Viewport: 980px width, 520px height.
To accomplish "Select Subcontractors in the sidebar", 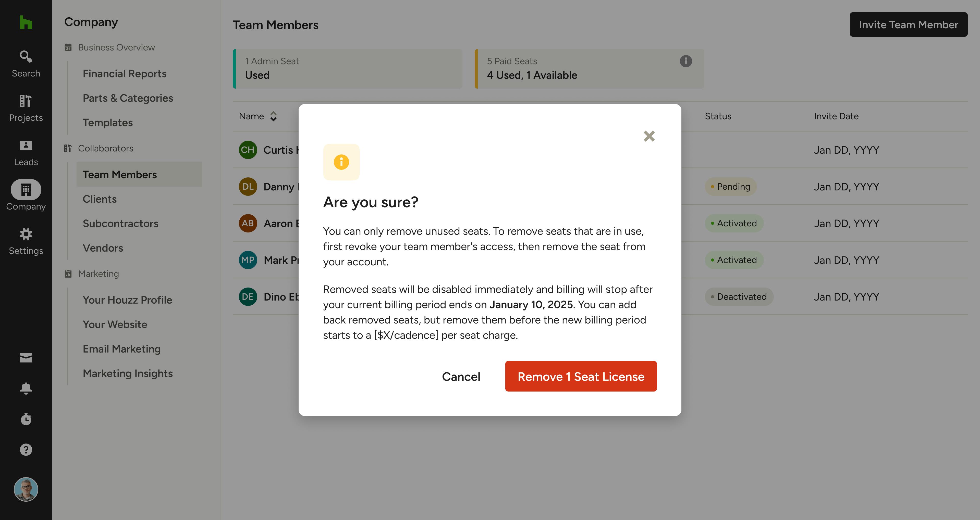I will point(120,224).
